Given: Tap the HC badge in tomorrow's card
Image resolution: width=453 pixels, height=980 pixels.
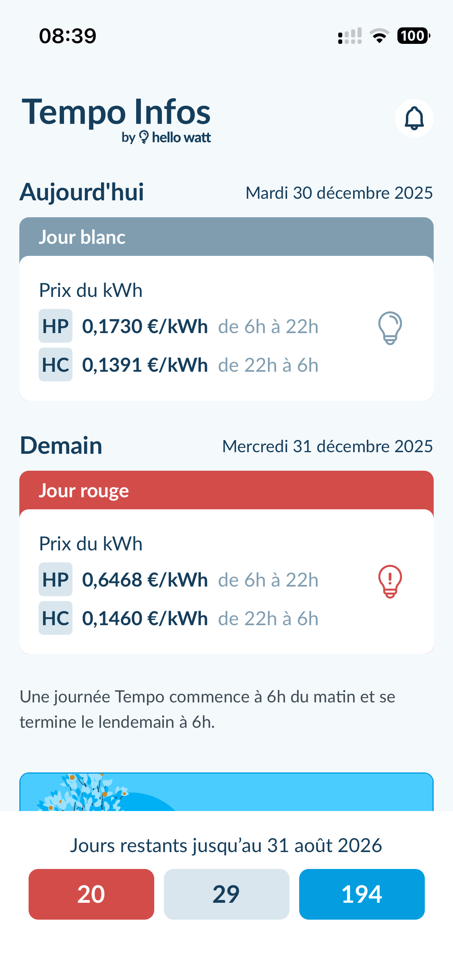Looking at the screenshot, I should (56, 618).
